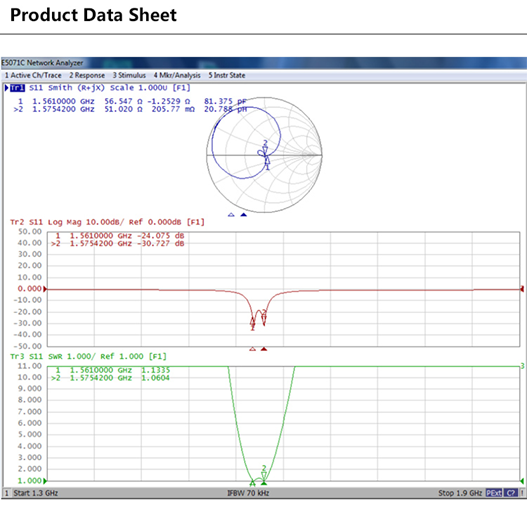
Task: Click the 1.000 green reference value label
Action: coord(30,480)
